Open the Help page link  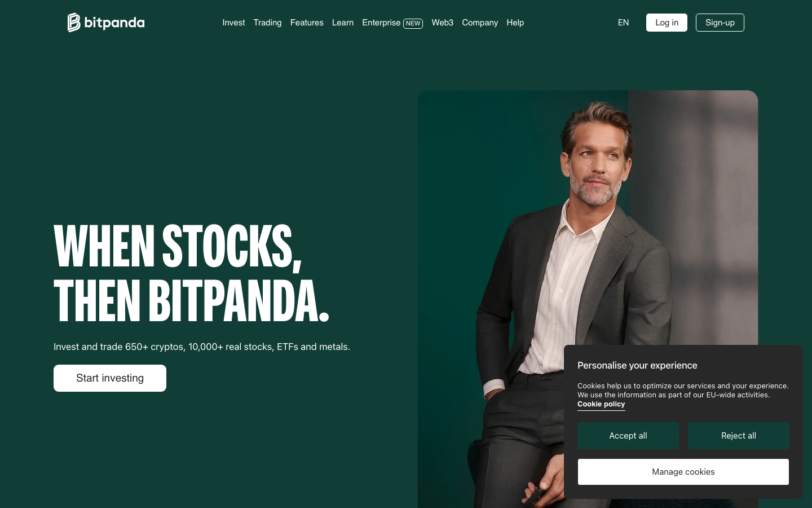(515, 23)
